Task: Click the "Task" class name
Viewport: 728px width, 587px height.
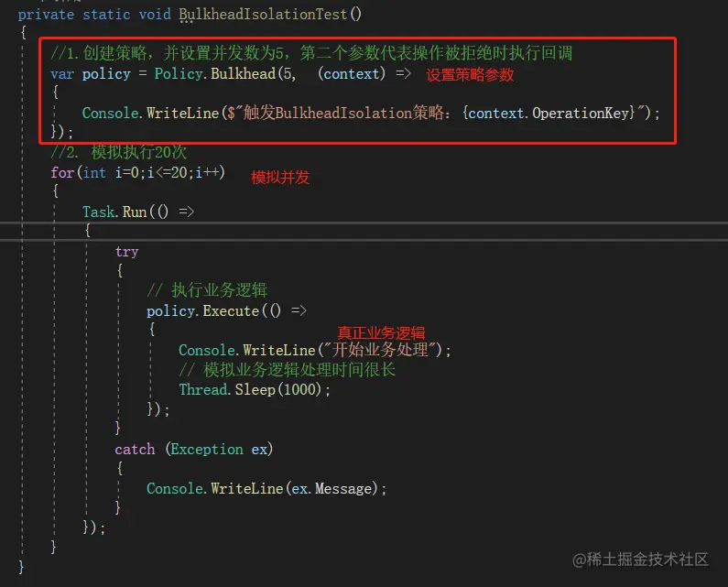Action: tap(98, 212)
